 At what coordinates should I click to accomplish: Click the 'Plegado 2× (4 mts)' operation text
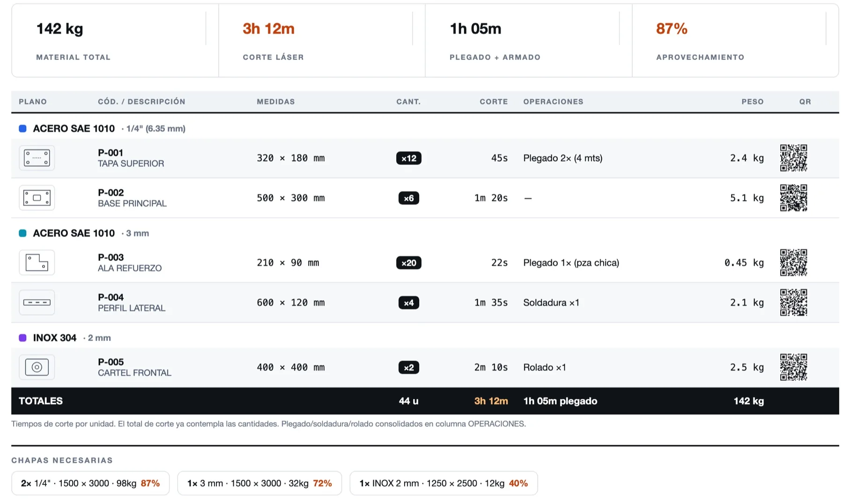[562, 158]
